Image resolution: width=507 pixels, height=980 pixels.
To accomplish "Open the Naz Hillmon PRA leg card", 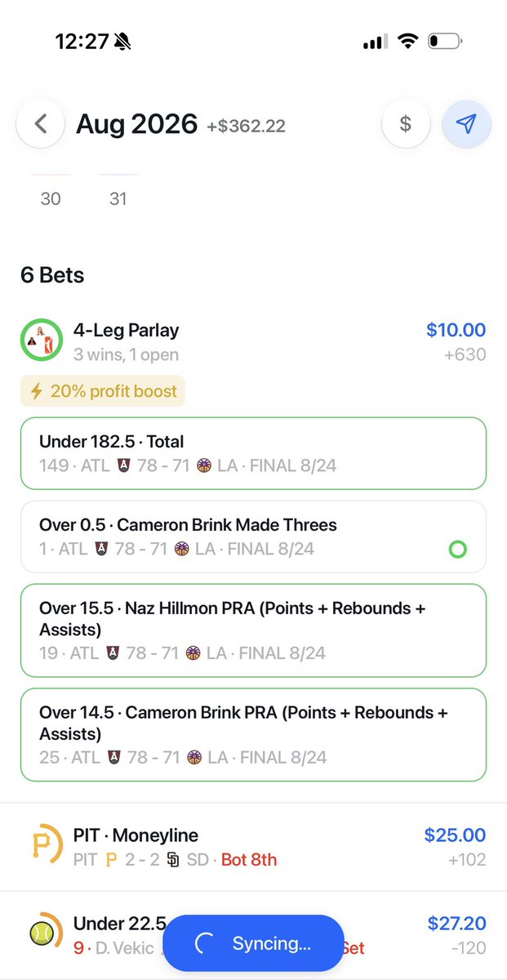I will 253,630.
